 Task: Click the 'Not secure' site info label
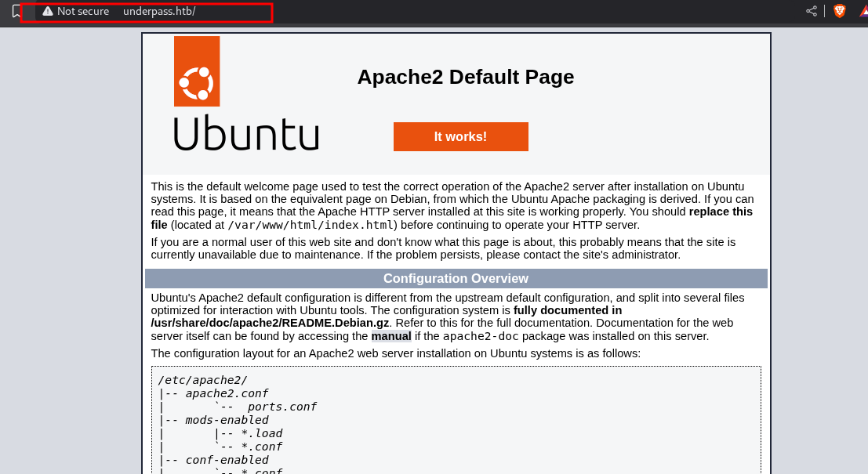tap(83, 11)
